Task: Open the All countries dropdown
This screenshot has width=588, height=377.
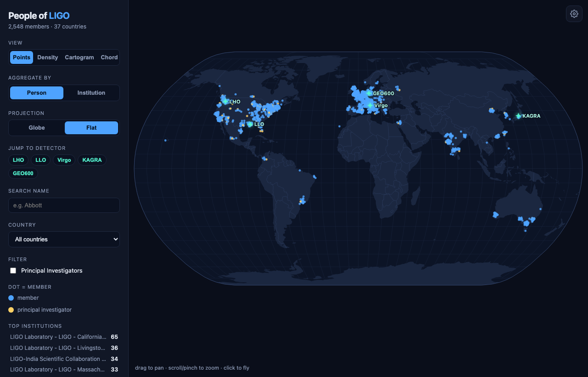Action: click(x=64, y=240)
